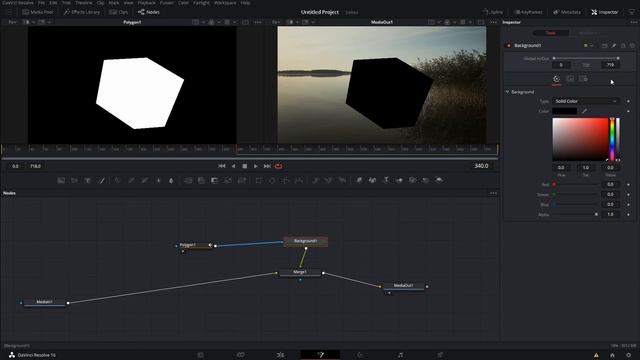
Task: Open the Metadata panel
Action: 567,12
